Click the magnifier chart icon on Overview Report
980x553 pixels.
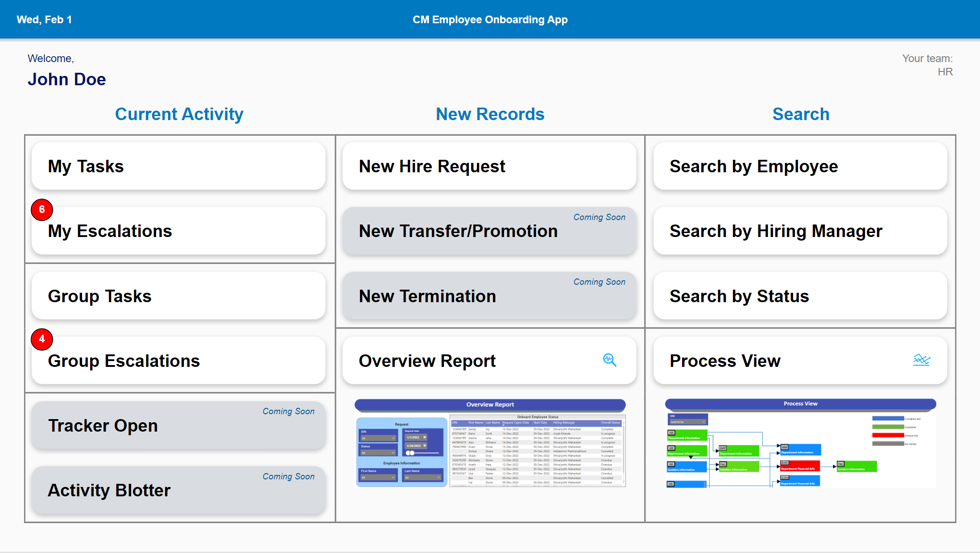(609, 360)
